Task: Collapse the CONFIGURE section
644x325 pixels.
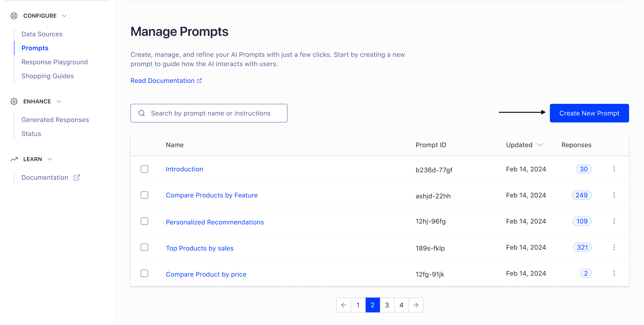Action: click(x=64, y=16)
